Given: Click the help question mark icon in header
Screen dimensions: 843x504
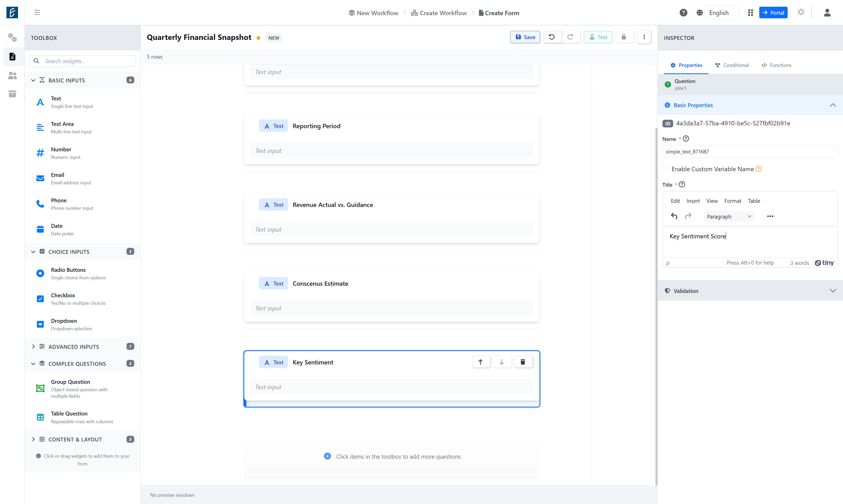Looking at the screenshot, I should point(683,13).
